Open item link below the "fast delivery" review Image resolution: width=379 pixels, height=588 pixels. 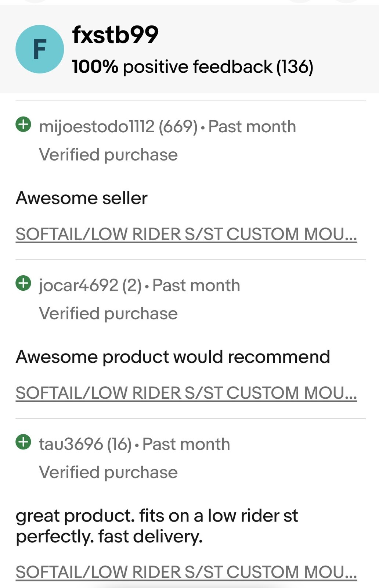[186, 572]
